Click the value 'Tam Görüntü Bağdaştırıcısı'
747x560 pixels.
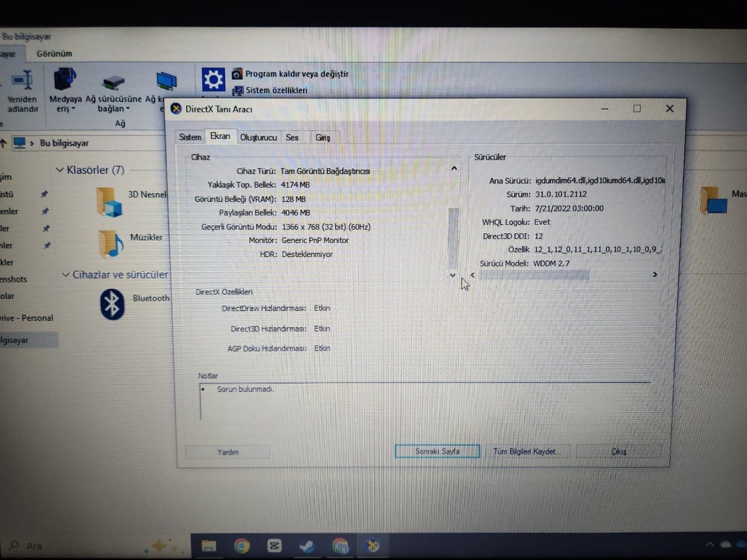click(x=325, y=171)
